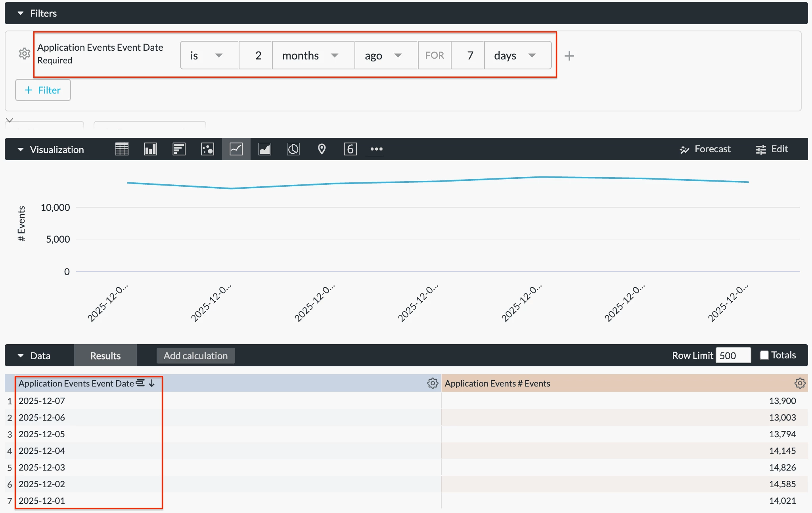Open more visualization types ellipsis menu
This screenshot has height=513, width=812.
click(x=376, y=149)
